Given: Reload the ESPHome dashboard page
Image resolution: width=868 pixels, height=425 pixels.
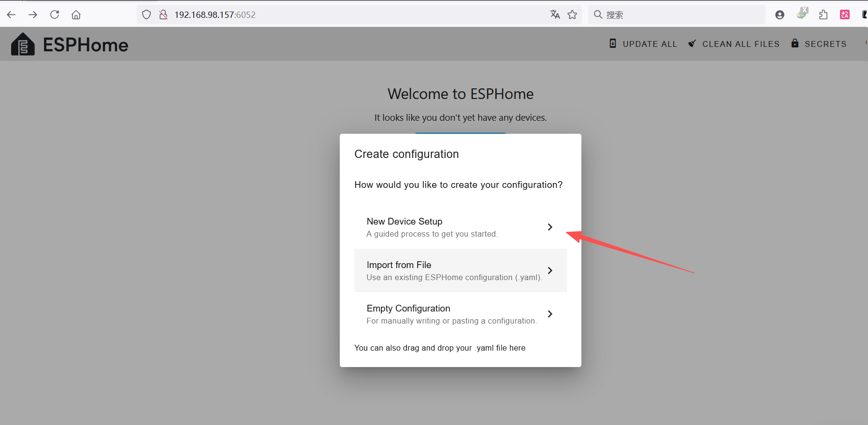Looking at the screenshot, I should [x=55, y=15].
